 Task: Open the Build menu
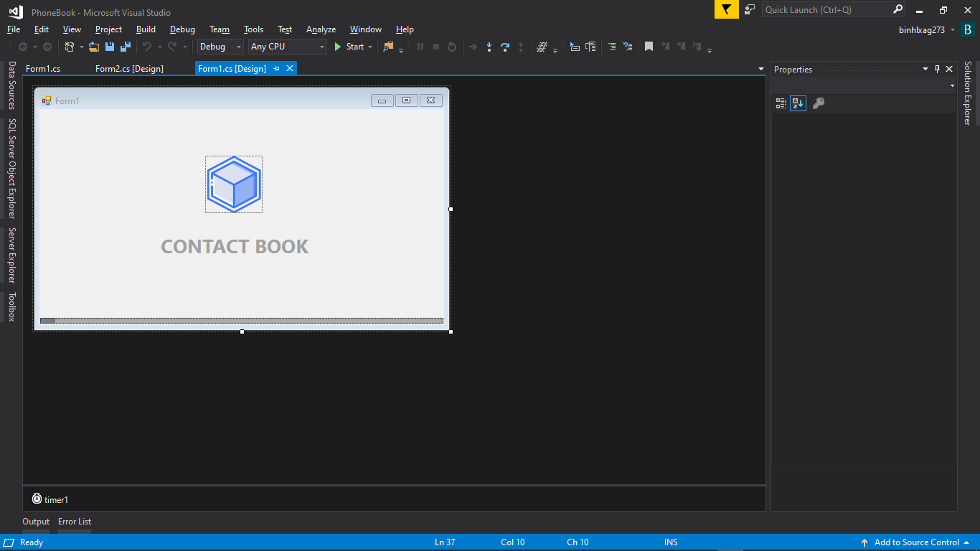[146, 29]
